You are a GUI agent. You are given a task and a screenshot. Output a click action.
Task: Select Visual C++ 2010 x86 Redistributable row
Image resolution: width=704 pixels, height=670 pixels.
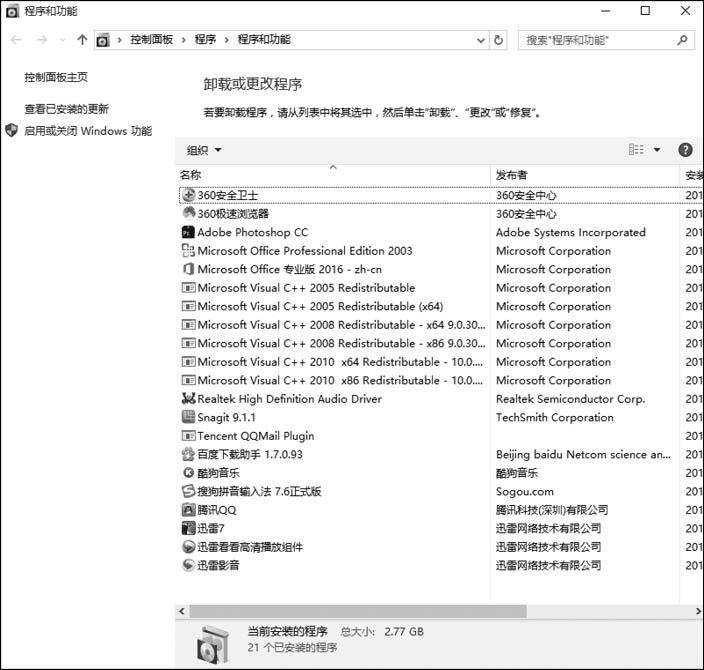(441, 380)
